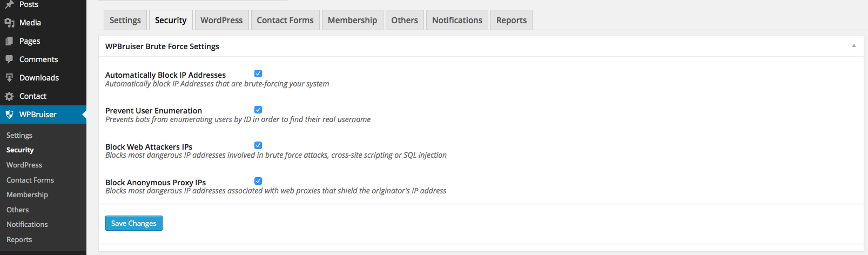868x255 pixels.
Task: Open the Contact Forms tab
Action: (x=285, y=20)
